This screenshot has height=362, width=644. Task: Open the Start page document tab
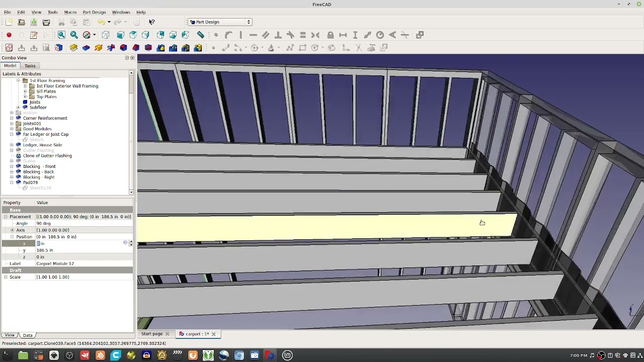coord(151,334)
